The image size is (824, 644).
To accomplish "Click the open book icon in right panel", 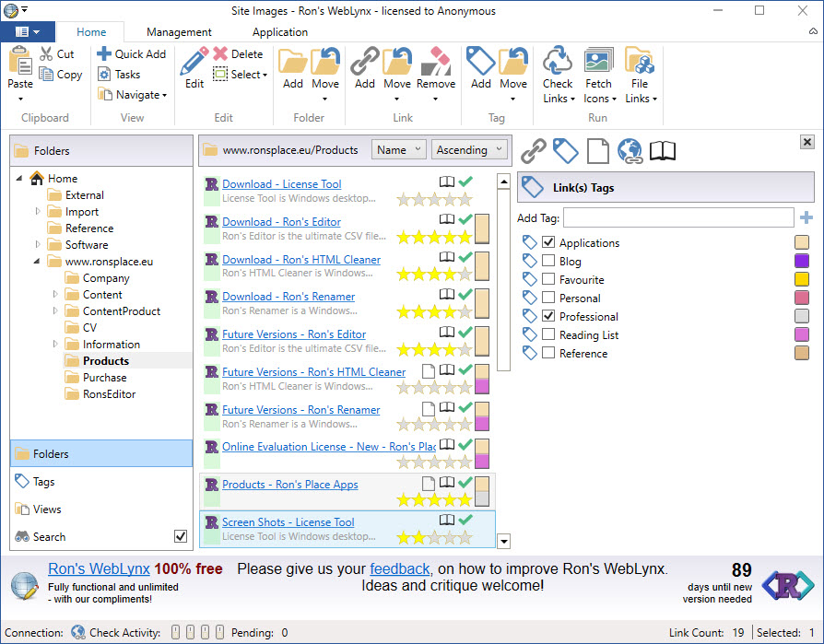I will pos(663,150).
